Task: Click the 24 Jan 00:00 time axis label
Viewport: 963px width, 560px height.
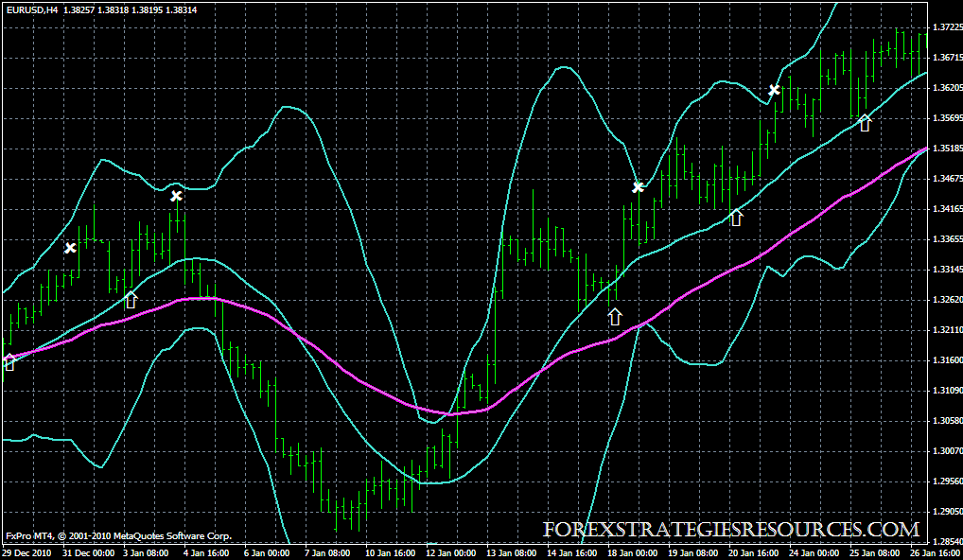Action: 815,553
